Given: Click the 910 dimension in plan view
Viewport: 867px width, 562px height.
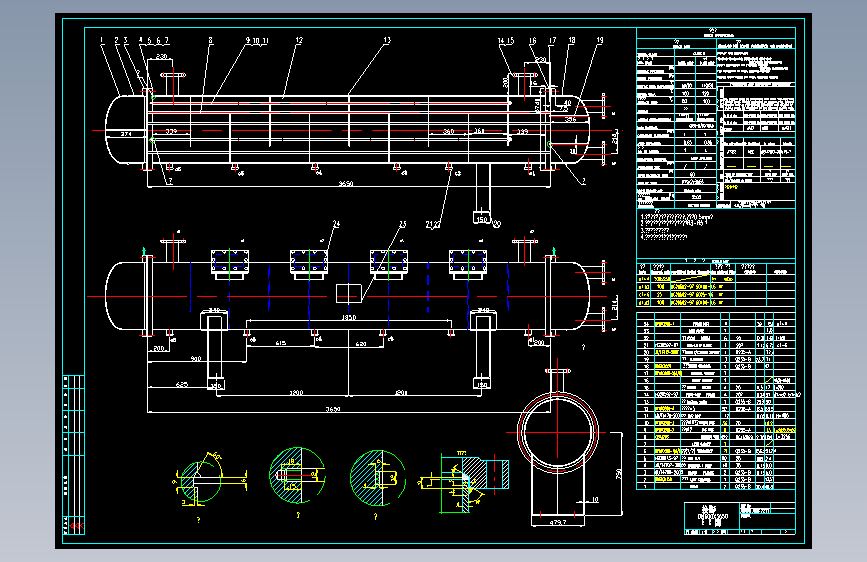Looking at the screenshot, I should pos(196,359).
